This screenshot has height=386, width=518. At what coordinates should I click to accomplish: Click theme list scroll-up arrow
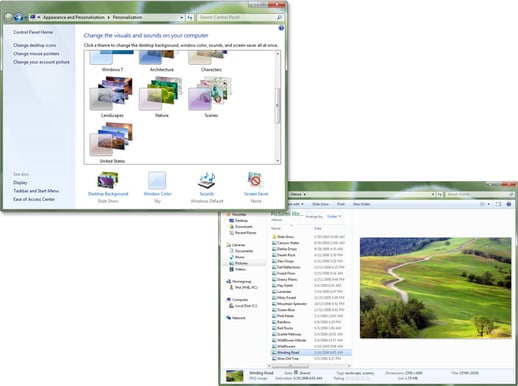click(x=277, y=54)
